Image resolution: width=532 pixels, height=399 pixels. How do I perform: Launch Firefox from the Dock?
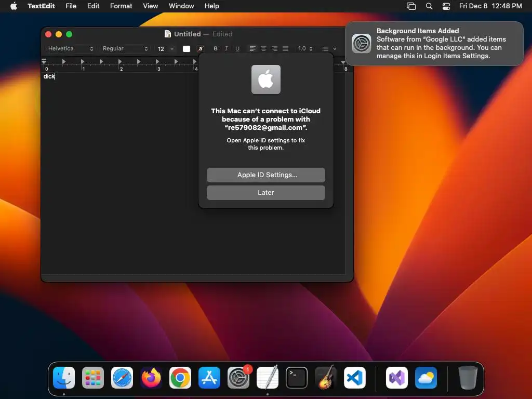(x=151, y=377)
